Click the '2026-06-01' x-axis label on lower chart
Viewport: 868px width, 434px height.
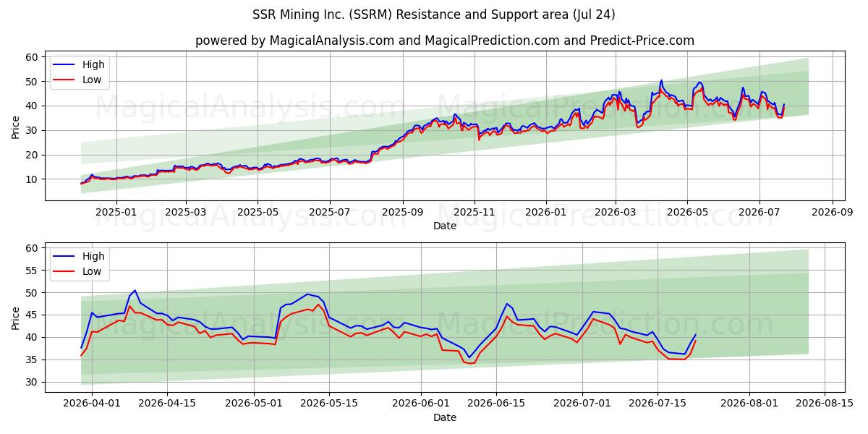tap(420, 404)
